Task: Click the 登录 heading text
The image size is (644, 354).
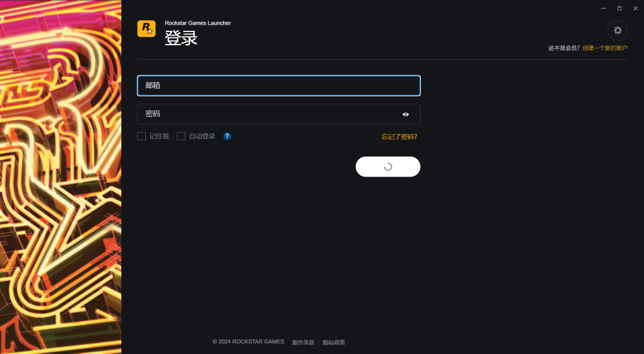Action: click(181, 38)
